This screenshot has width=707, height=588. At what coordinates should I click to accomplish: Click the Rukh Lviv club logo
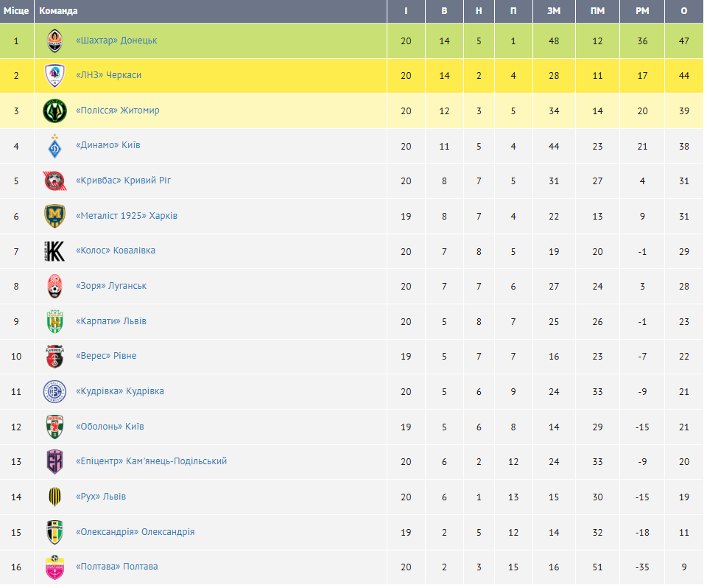click(x=54, y=497)
